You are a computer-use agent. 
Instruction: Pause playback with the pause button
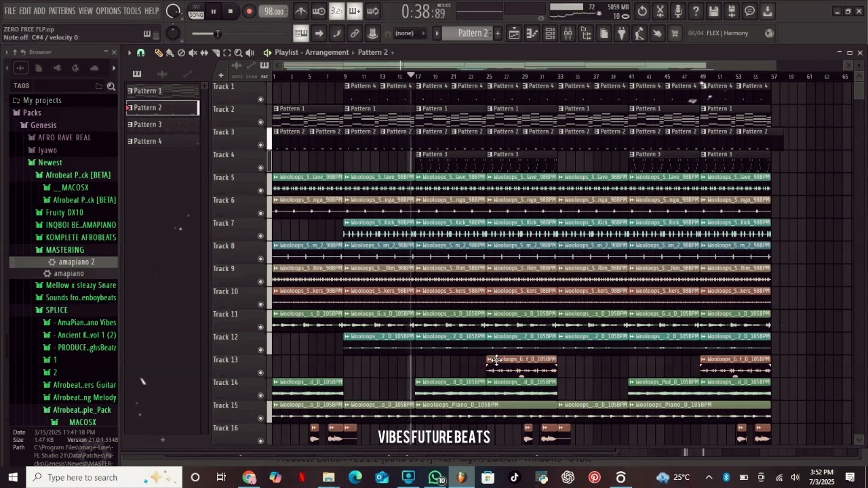(214, 12)
